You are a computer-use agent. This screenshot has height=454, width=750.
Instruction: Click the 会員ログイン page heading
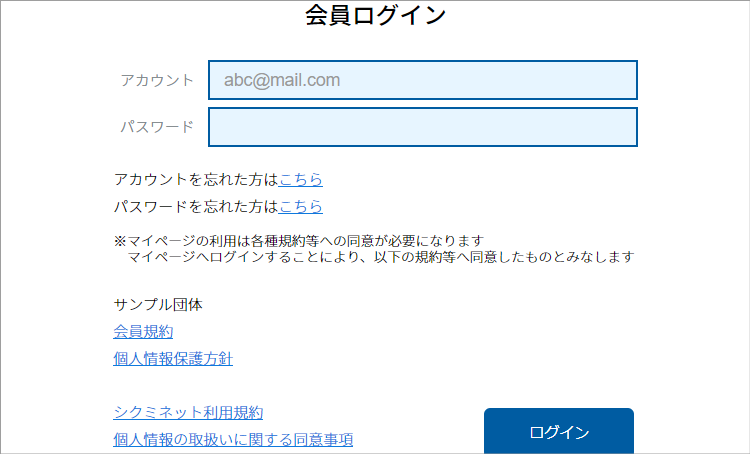coord(375,15)
